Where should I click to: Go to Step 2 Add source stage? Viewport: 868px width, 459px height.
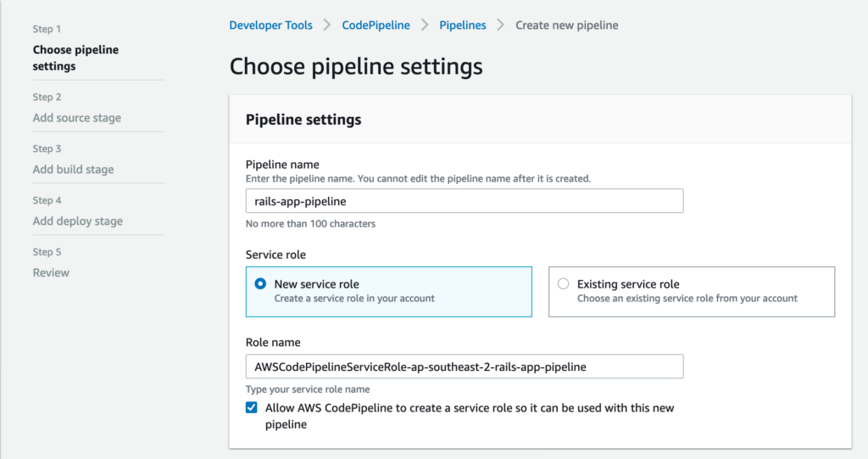click(77, 118)
